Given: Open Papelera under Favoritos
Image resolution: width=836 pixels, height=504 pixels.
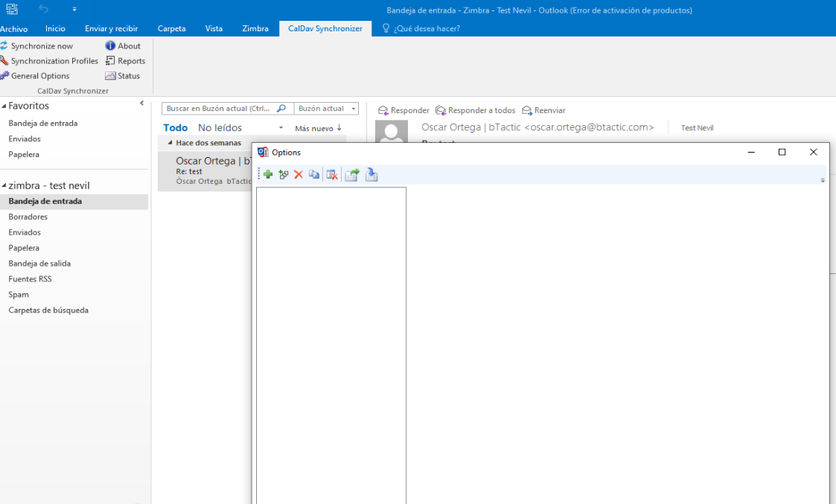Looking at the screenshot, I should pos(24,154).
